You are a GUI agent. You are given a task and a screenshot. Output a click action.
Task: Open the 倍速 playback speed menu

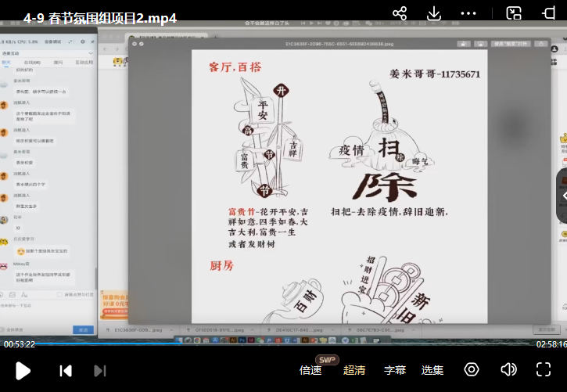click(310, 370)
